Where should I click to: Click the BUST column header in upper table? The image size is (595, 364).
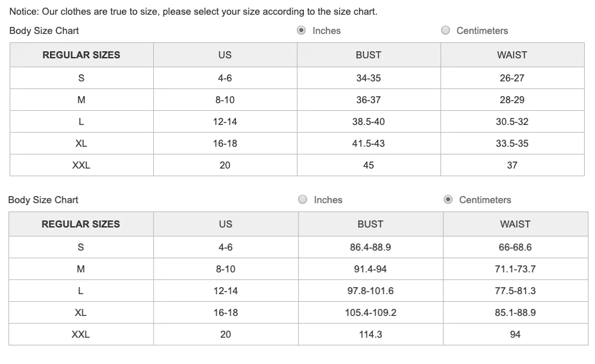coord(369,55)
